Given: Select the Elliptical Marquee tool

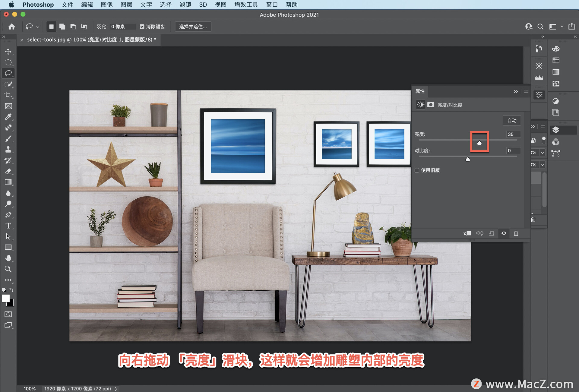Looking at the screenshot, I should (8, 62).
